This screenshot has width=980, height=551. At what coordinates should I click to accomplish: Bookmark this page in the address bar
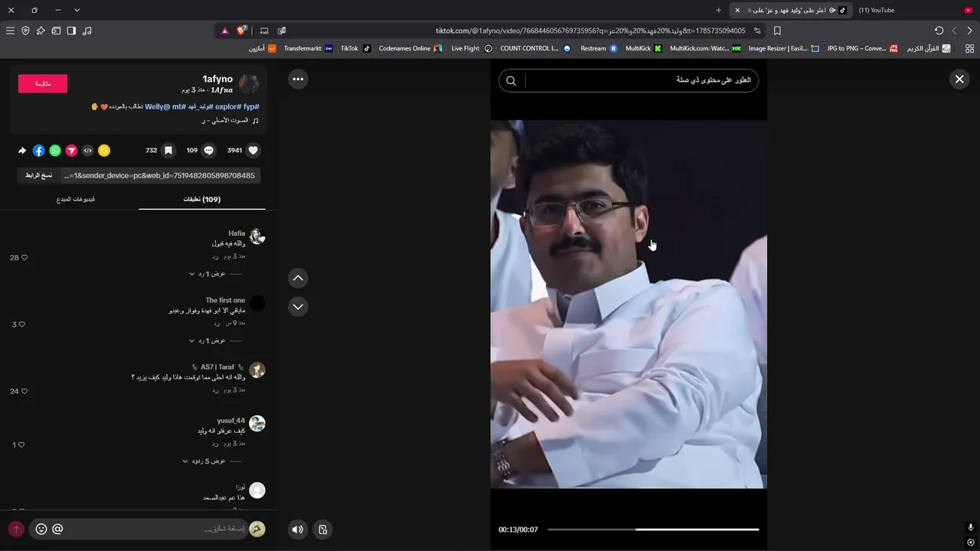[777, 31]
